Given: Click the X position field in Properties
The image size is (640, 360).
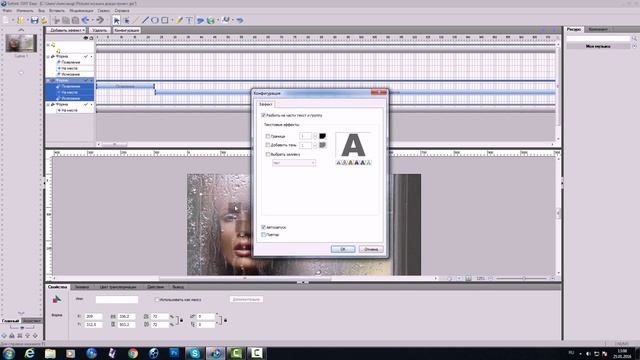Looking at the screenshot, I should pos(93,316).
